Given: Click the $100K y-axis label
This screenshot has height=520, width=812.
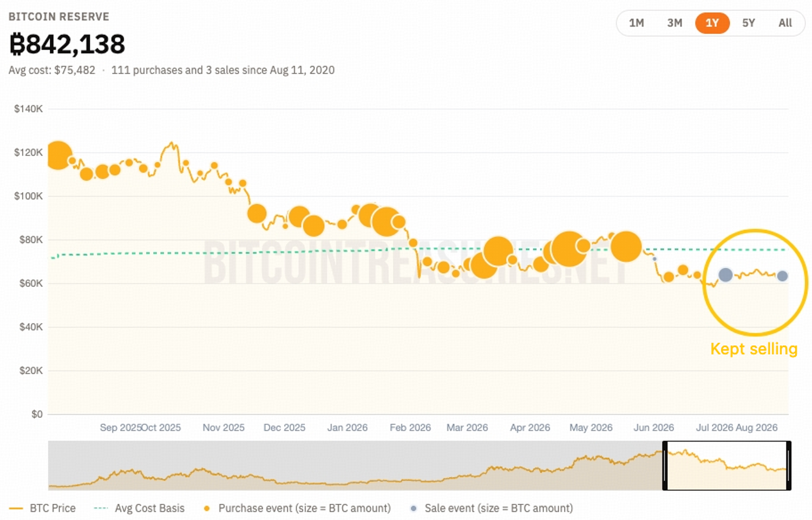Looking at the screenshot, I should click(28, 196).
